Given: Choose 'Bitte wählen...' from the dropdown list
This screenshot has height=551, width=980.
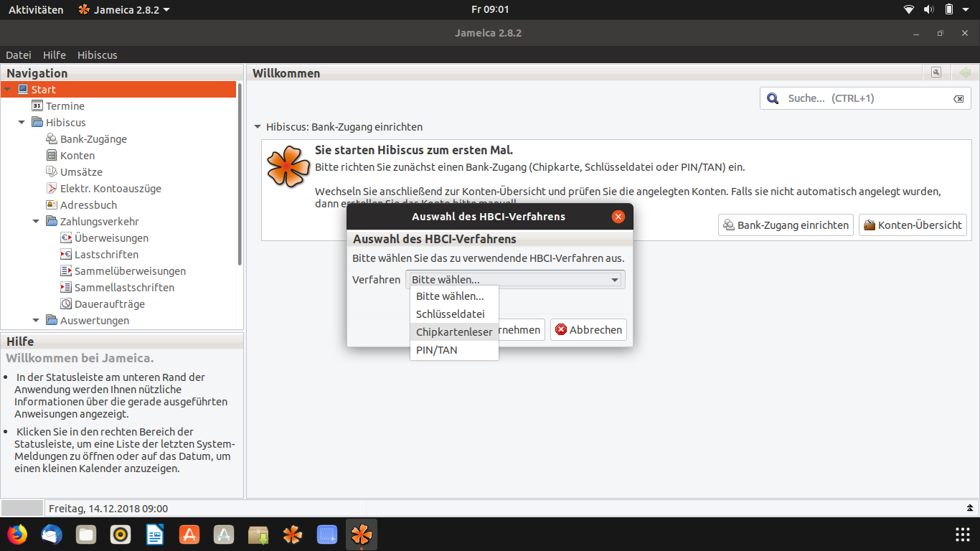Looking at the screenshot, I should (454, 296).
